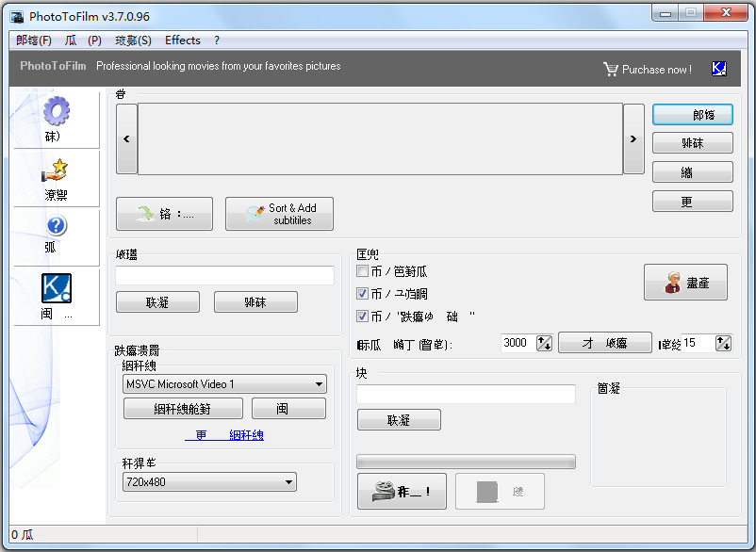Click the large KC logo sidebar icon

pos(57,288)
